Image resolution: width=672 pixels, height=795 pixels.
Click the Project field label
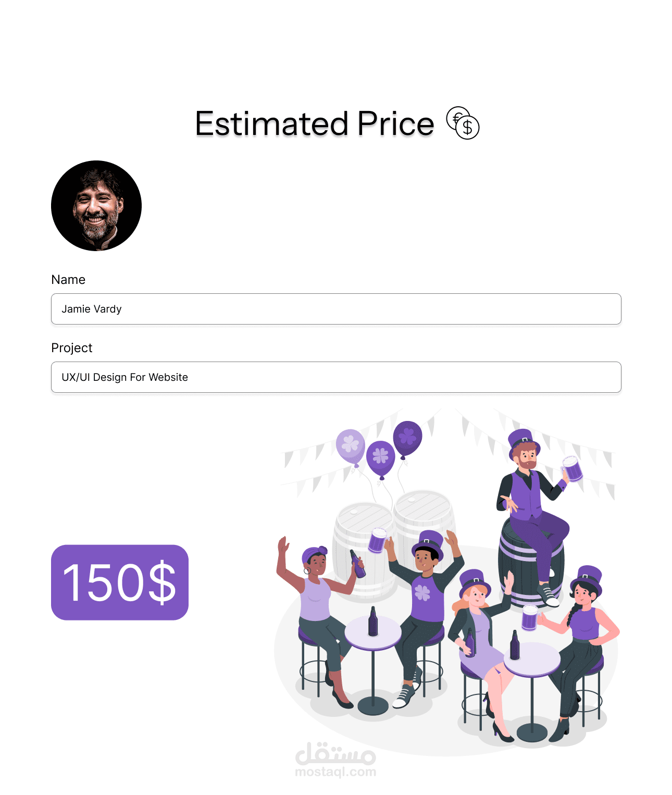coord(71,348)
